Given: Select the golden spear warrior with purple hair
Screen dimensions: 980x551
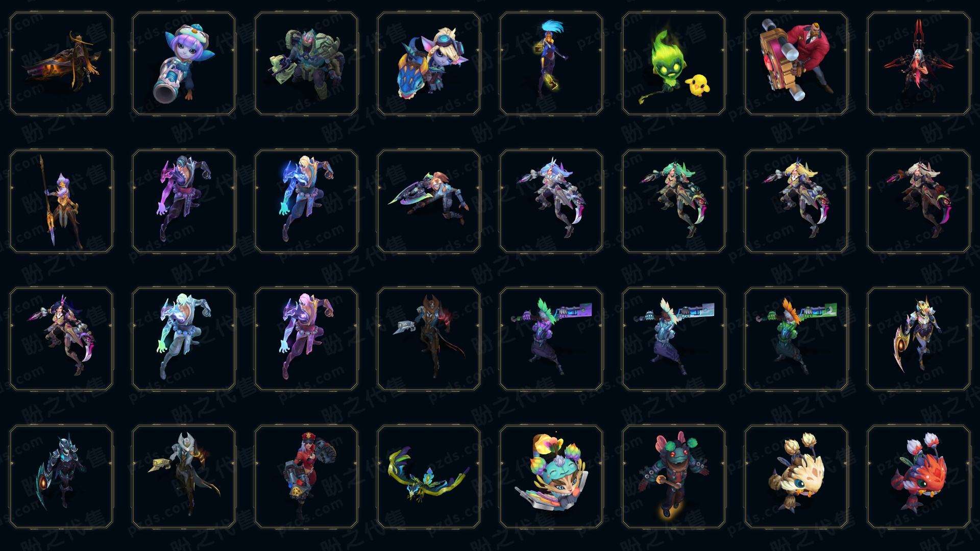Looking at the screenshot, I should pos(61,201).
